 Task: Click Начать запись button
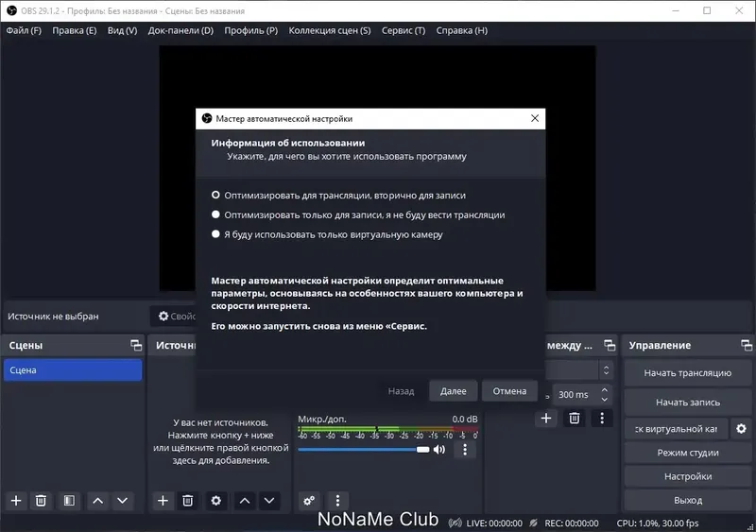tap(688, 403)
